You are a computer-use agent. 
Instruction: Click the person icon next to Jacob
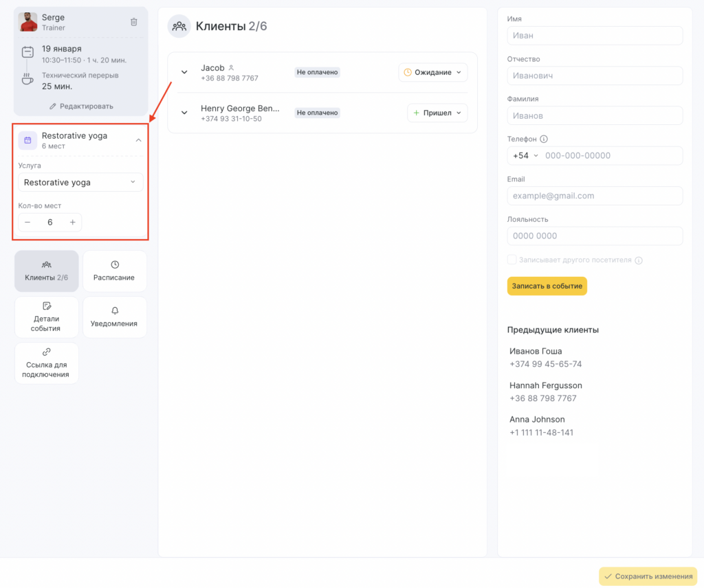pos(232,68)
